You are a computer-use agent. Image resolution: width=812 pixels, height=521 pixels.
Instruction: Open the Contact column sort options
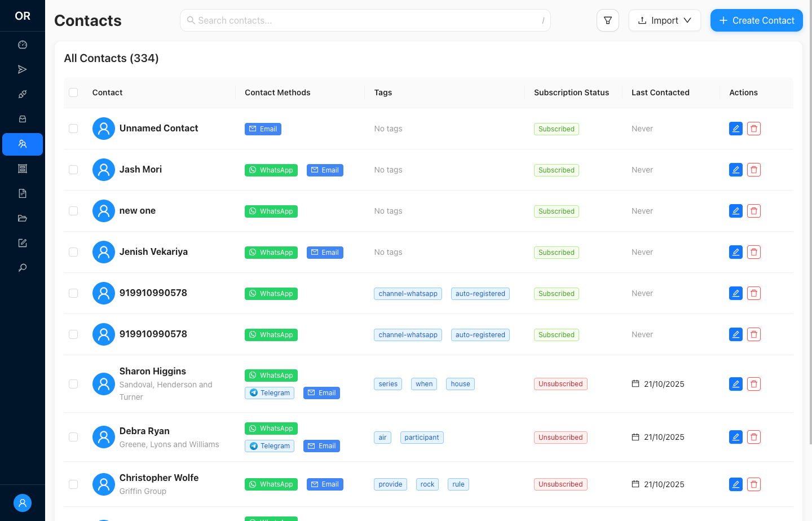(107, 92)
